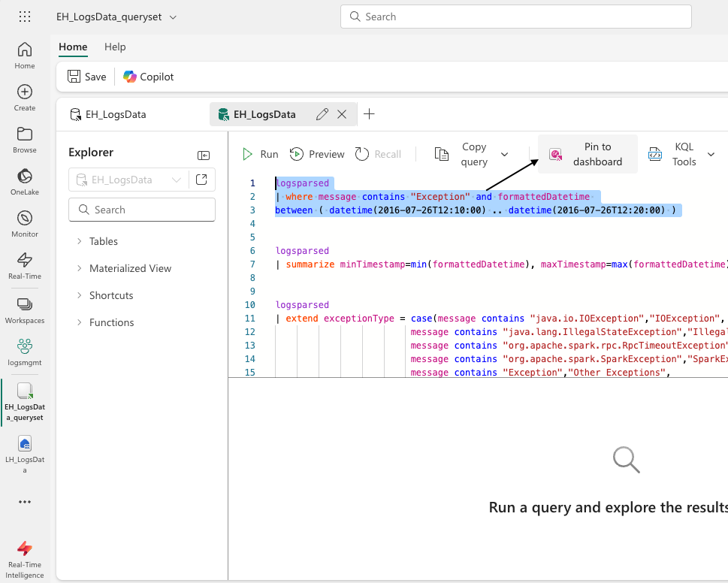Viewport: 728px width, 583px height.
Task: Click pencil icon to rename EH_LogsData tab
Action: tap(322, 114)
